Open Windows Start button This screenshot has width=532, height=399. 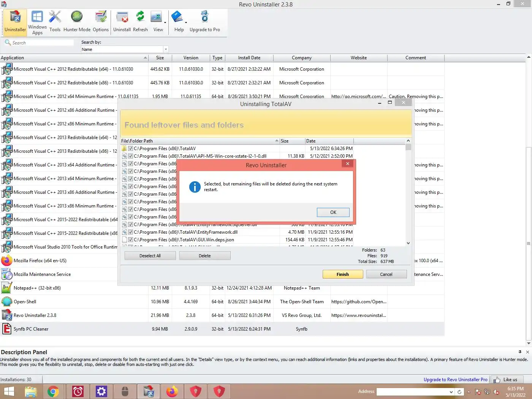(x=9, y=391)
